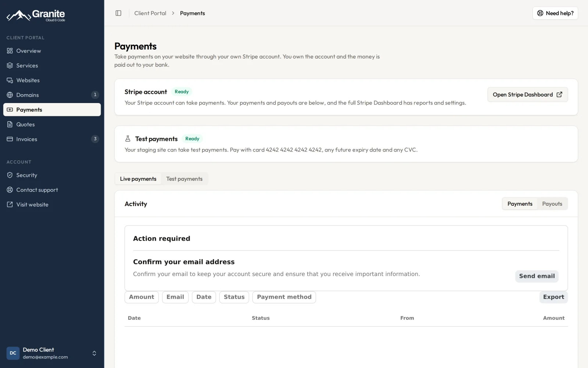The image size is (588, 368).
Task: Switch to the Live payments tab
Action: pyautogui.click(x=138, y=179)
